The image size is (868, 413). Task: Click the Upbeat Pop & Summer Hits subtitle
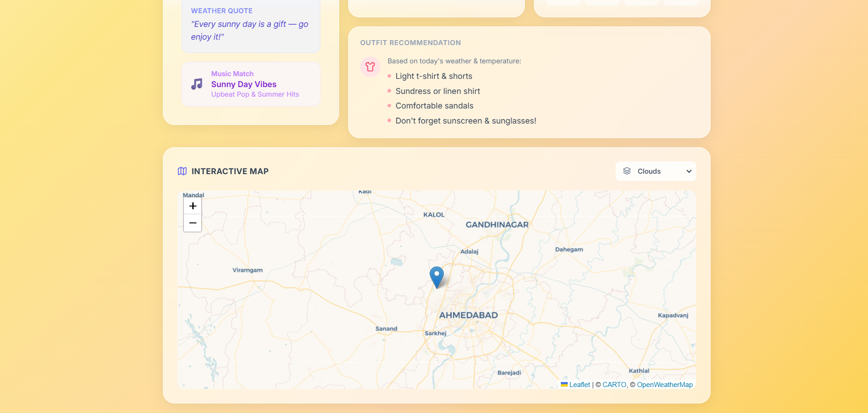point(255,94)
